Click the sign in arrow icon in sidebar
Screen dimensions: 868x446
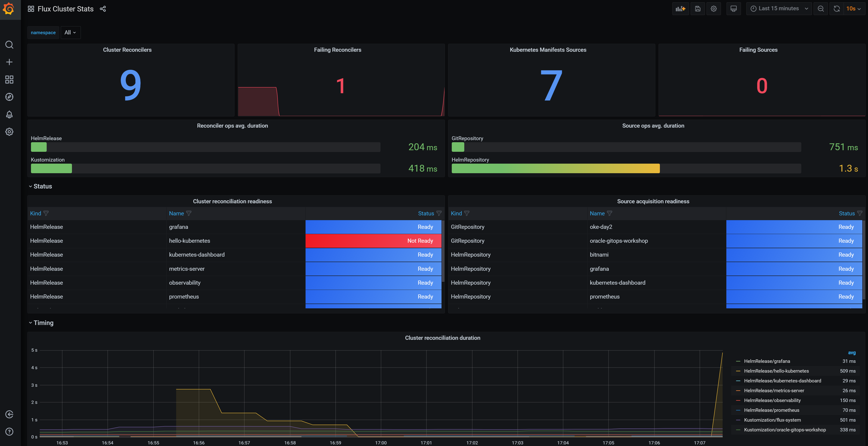tap(9, 414)
